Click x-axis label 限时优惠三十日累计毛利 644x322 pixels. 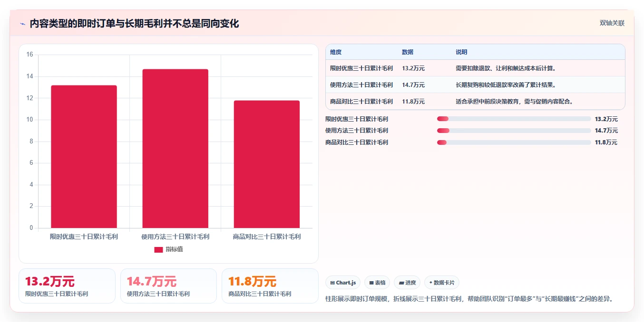click(84, 237)
